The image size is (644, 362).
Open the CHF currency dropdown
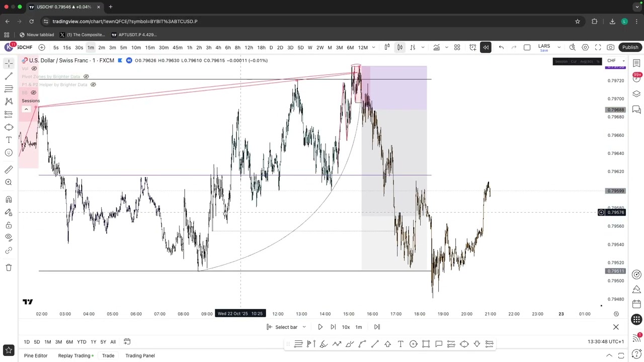point(615,61)
